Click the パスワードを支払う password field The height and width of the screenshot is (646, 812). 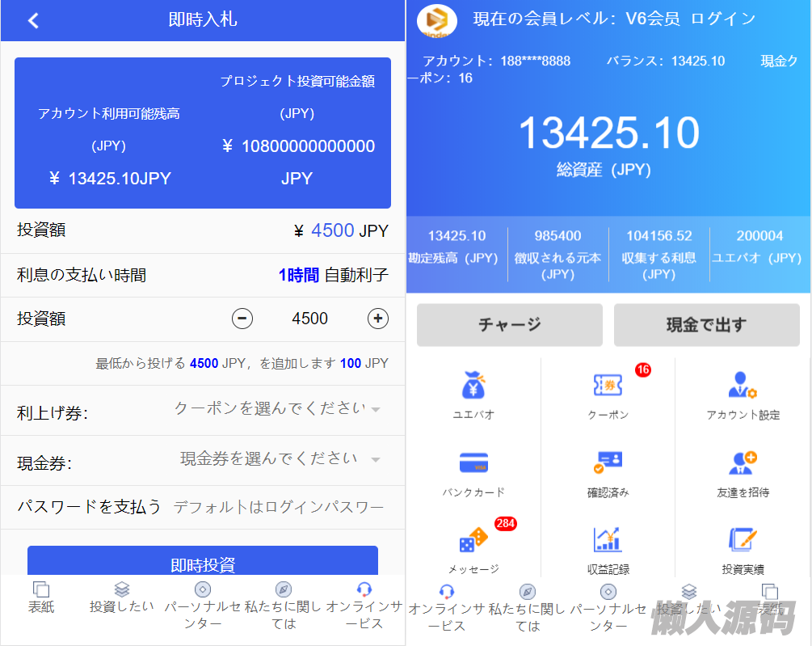[x=278, y=508]
